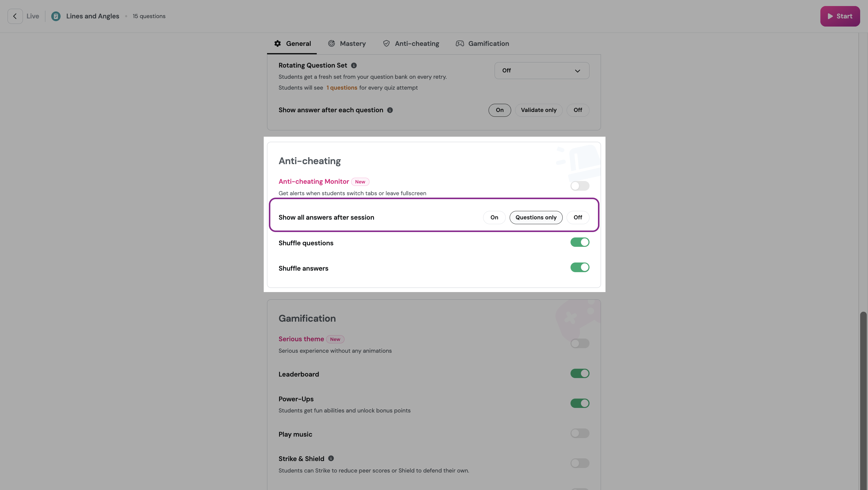Click info icon next to Show answer after each question
Screen dimensions: 868x490
390,110
